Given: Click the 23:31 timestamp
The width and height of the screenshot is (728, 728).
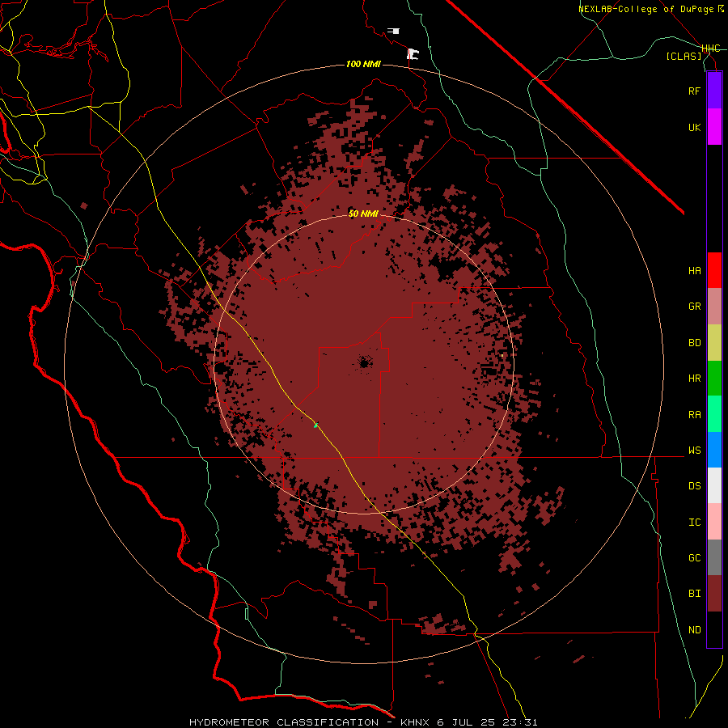Looking at the screenshot, I should [x=522, y=722].
